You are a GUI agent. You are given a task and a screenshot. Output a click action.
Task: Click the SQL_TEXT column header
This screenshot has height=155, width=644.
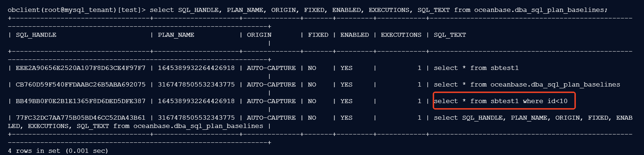pos(450,35)
